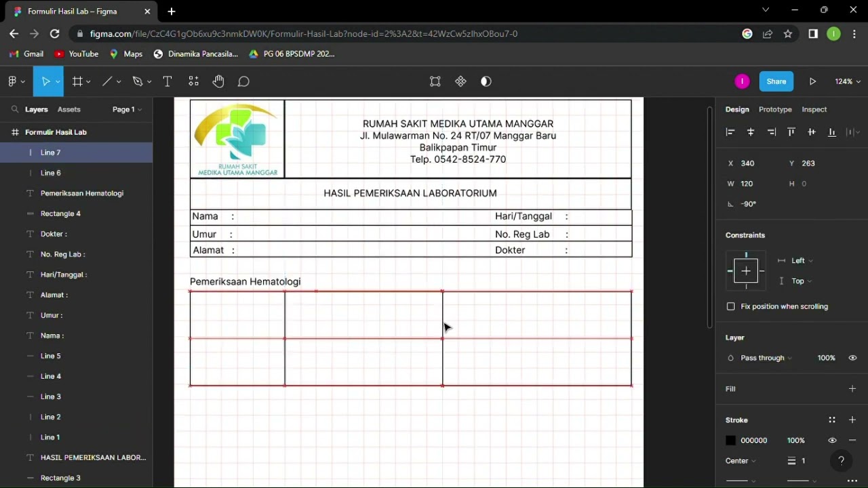Open PG 06 BPSDMP bookmark

click(292, 54)
